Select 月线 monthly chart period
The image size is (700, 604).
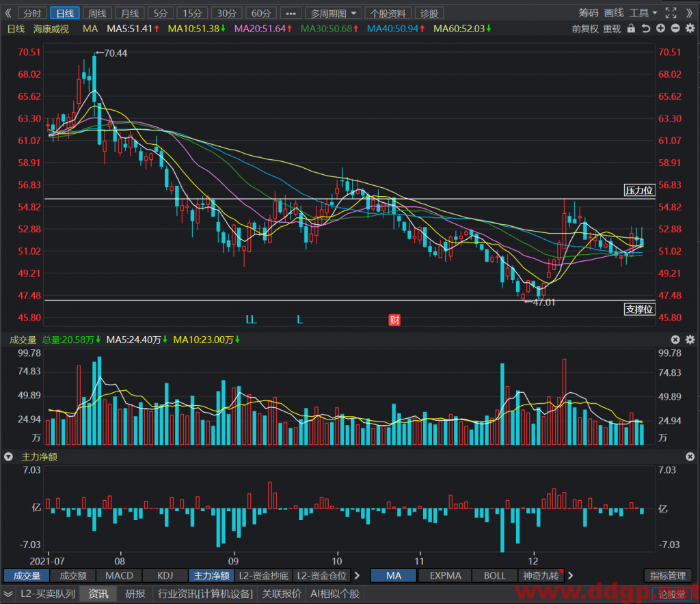tap(130, 14)
